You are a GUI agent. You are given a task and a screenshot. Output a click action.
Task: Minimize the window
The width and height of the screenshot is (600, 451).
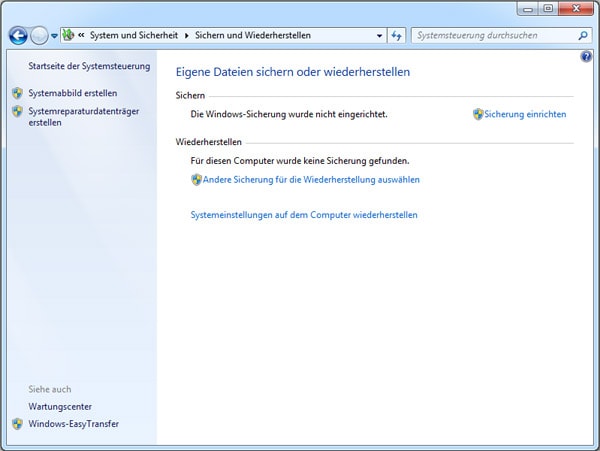coord(528,8)
